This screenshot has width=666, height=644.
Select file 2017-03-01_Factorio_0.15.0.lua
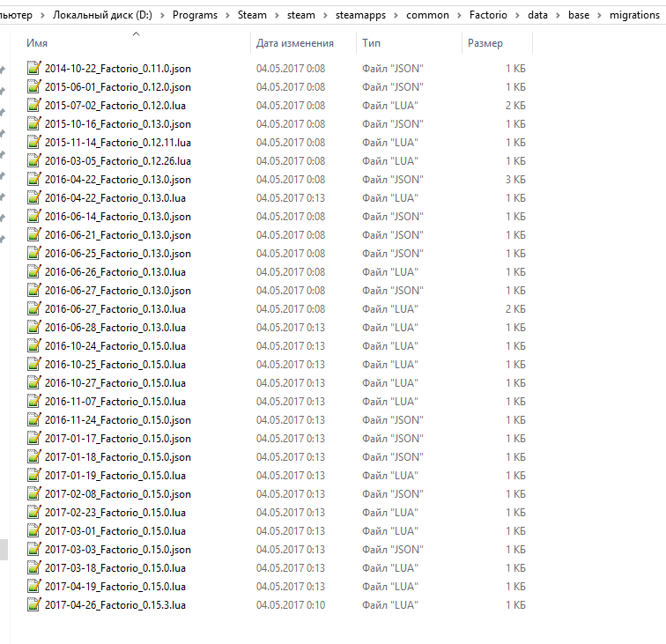click(115, 531)
